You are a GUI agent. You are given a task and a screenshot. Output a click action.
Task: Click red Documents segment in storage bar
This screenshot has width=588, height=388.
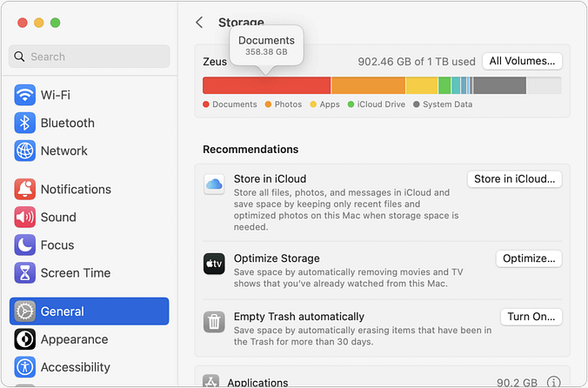click(266, 85)
